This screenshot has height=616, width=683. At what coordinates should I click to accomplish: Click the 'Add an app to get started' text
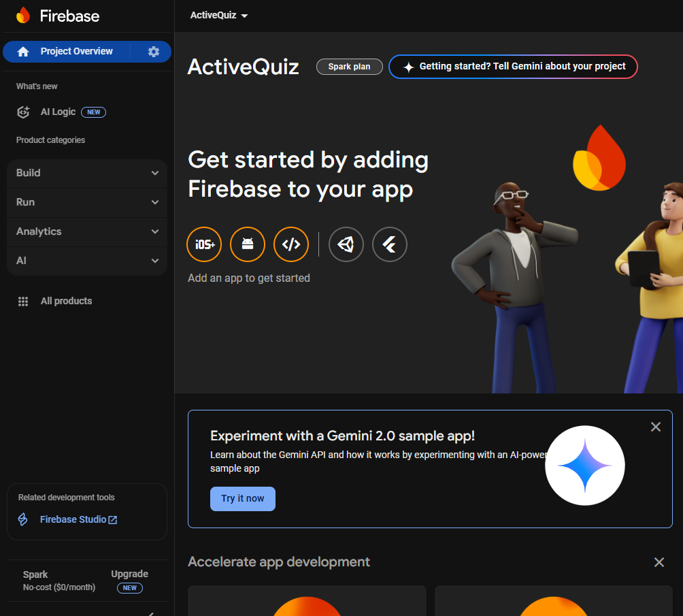[249, 278]
